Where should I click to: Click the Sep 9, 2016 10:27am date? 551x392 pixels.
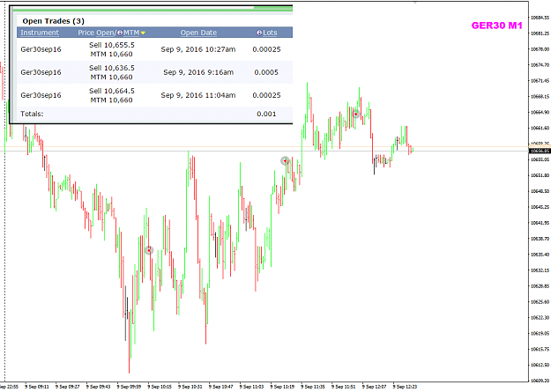click(x=198, y=49)
